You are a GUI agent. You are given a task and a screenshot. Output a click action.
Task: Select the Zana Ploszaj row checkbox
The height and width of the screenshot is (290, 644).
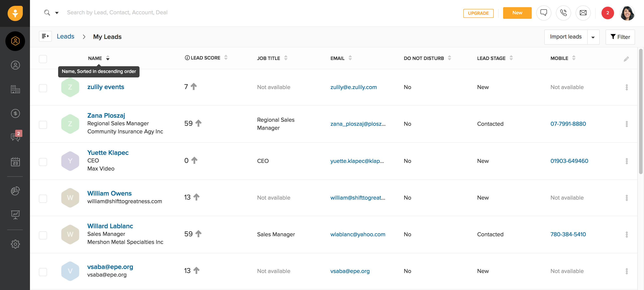pos(43,125)
